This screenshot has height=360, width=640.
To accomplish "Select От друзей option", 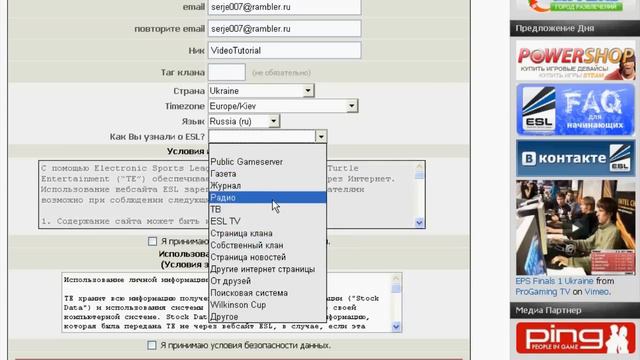I will point(267,281).
